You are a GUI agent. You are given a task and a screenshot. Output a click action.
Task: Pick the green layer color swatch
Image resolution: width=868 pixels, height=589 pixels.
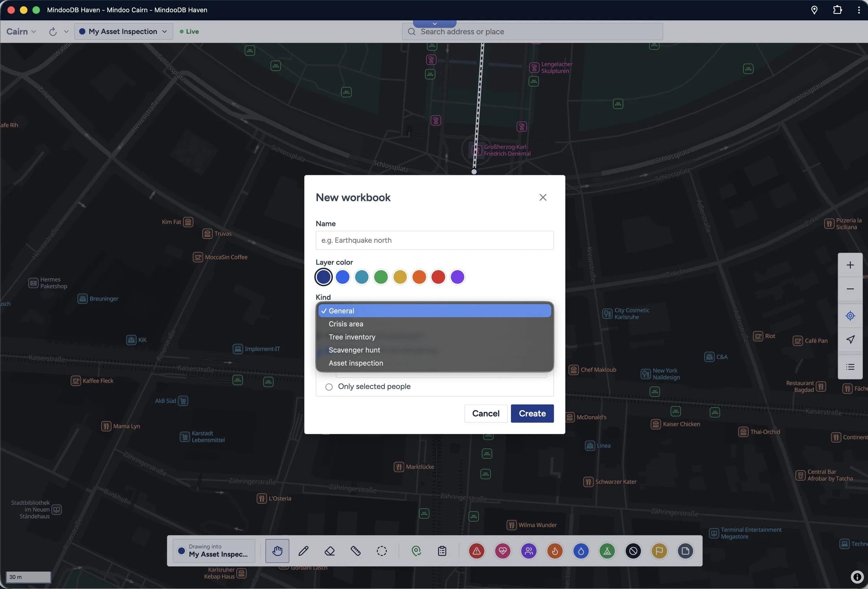tap(380, 277)
